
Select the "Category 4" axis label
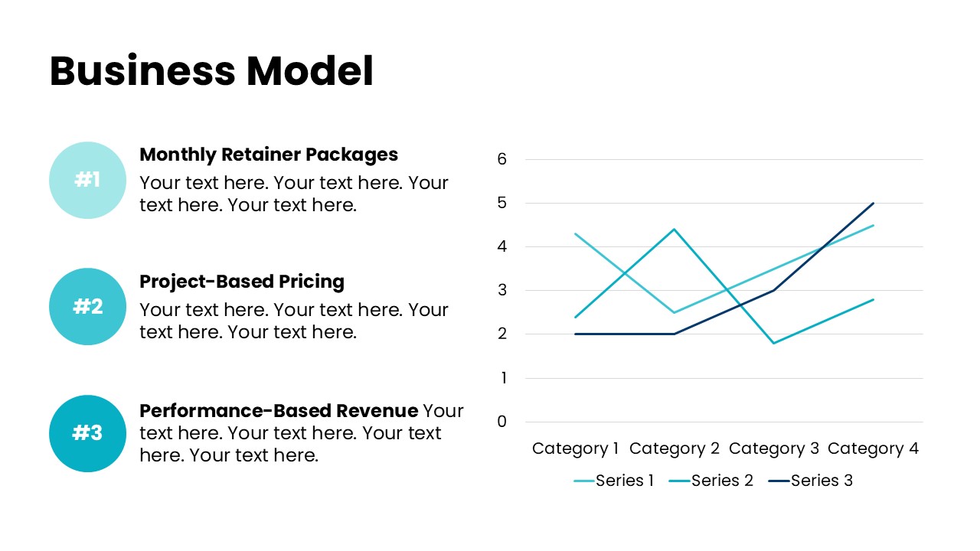[873, 448]
